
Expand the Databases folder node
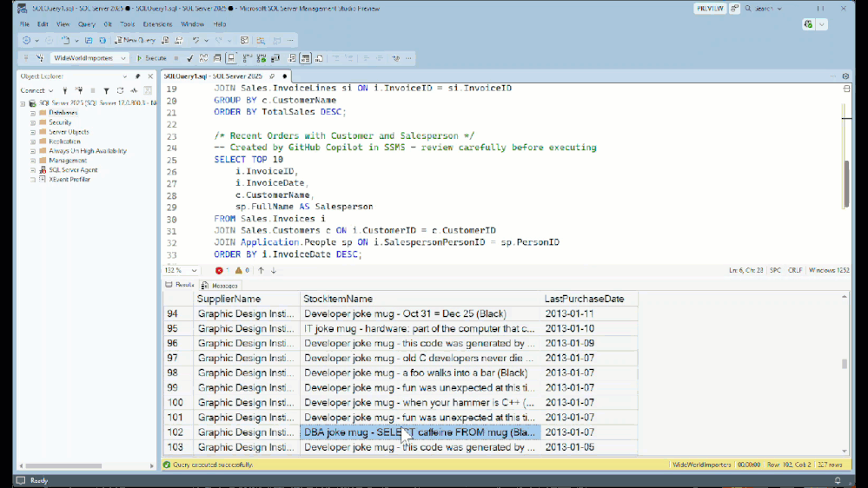point(33,113)
